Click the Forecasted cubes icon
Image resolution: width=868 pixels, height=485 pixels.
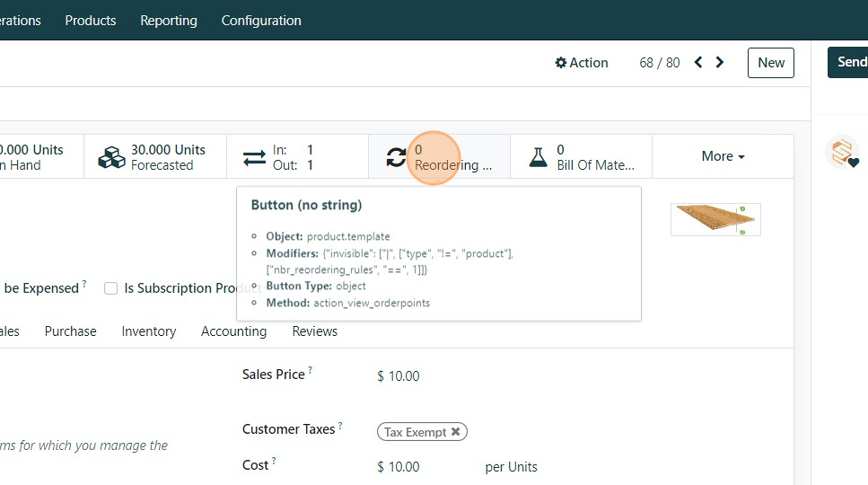pyautogui.click(x=111, y=158)
